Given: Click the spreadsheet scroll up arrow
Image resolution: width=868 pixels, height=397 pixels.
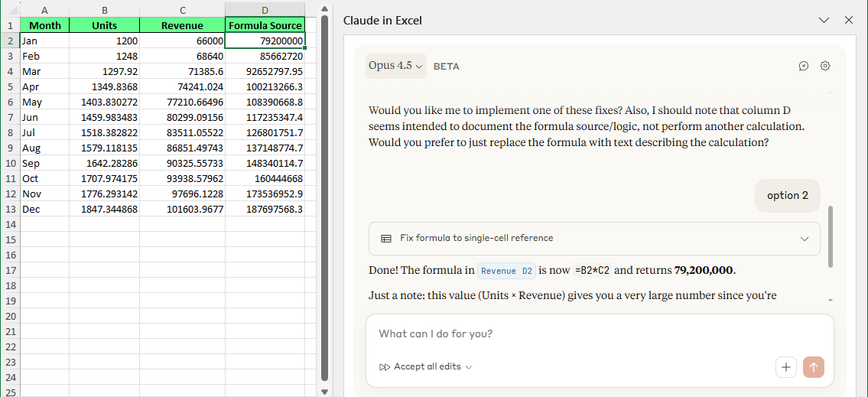Looking at the screenshot, I should pos(324,8).
